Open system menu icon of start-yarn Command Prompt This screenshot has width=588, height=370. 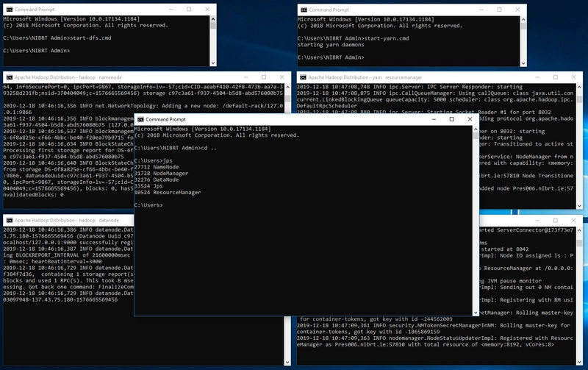coord(303,9)
